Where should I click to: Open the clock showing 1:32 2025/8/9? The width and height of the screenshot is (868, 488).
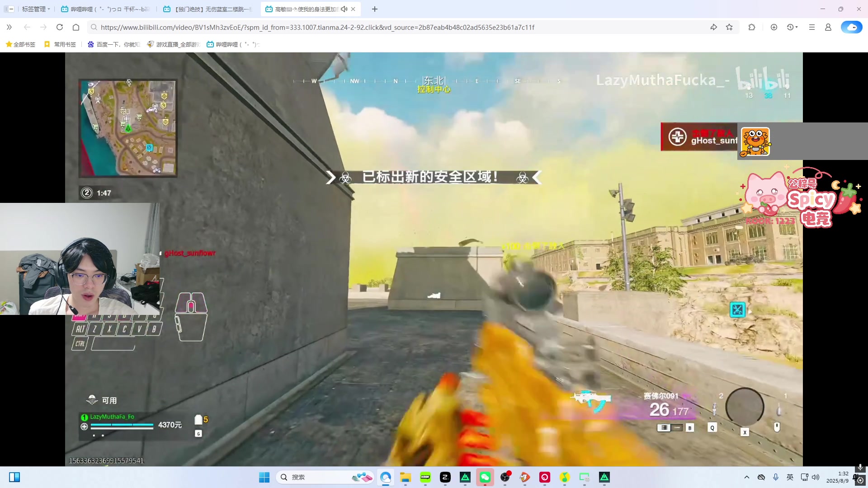[x=838, y=477]
